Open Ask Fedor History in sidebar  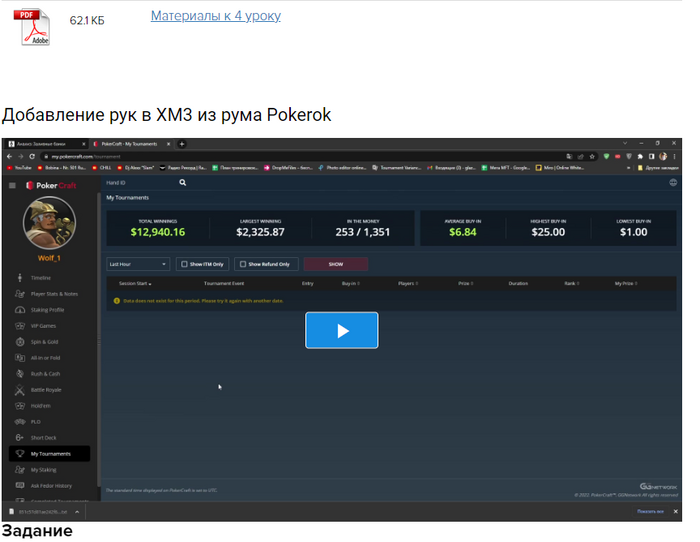pyautogui.click(x=49, y=486)
